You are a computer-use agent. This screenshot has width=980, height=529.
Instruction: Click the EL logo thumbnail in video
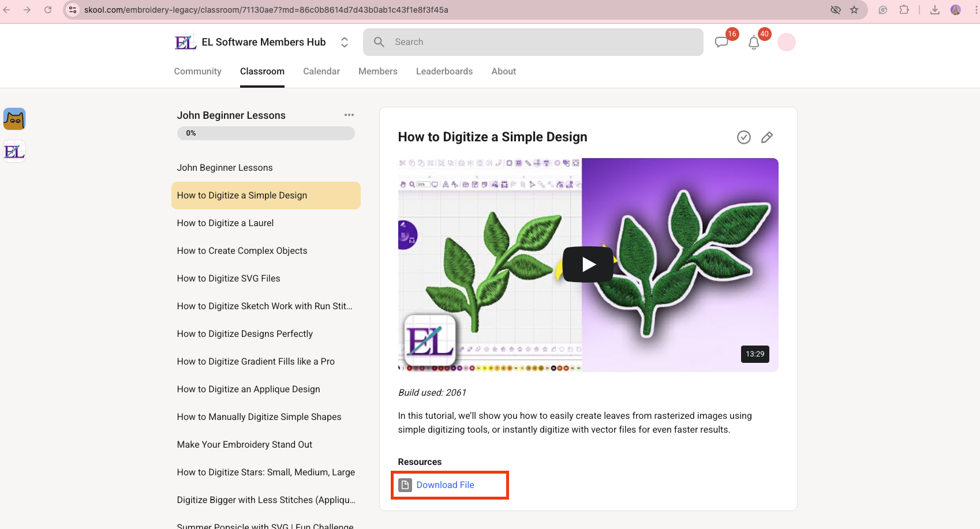pyautogui.click(x=430, y=340)
